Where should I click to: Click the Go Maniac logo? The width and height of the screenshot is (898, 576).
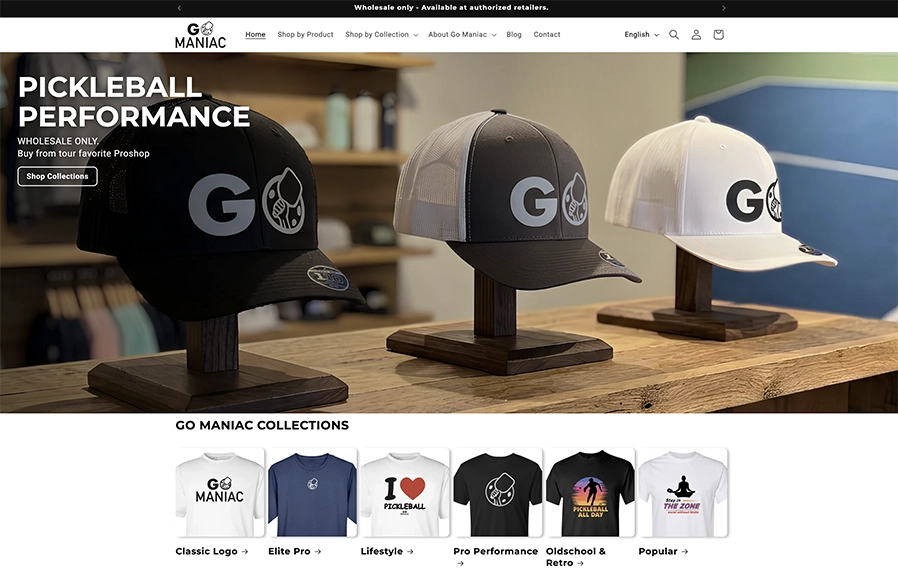pos(200,35)
